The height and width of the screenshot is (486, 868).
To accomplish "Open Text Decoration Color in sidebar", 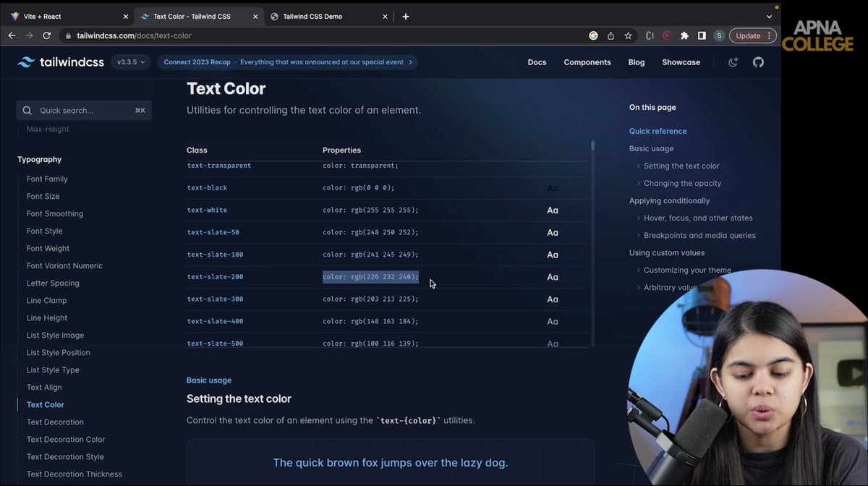I will 66,439.
